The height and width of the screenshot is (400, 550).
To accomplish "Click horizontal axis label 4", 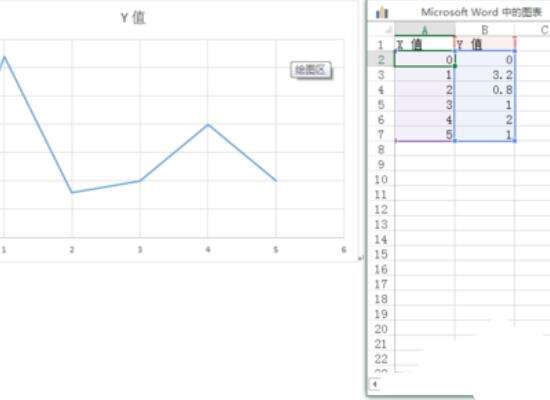I will pyautogui.click(x=208, y=249).
